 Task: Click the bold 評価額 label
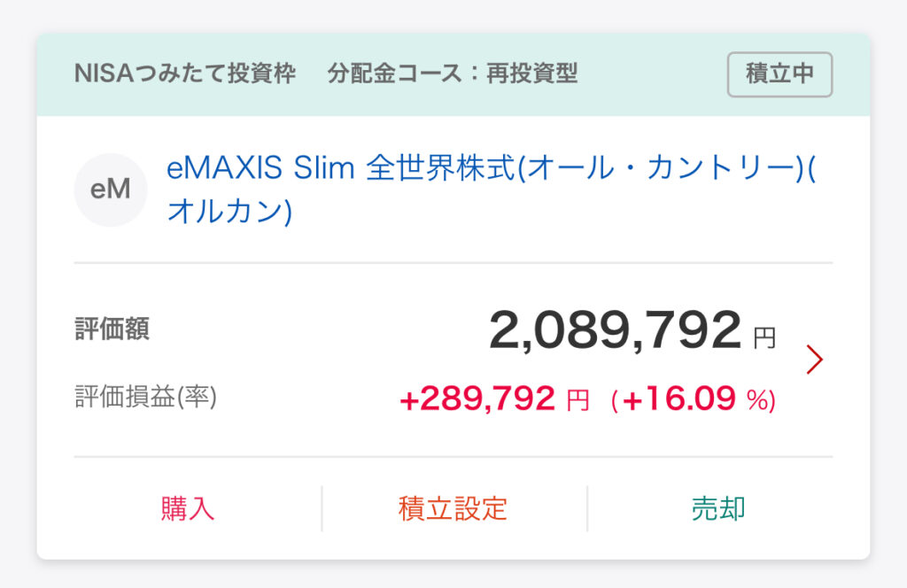112,329
